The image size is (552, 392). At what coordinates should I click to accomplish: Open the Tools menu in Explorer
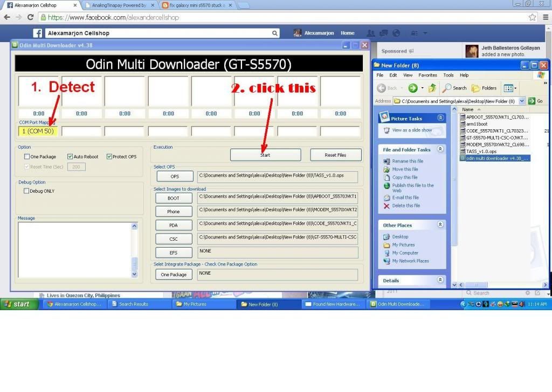(x=448, y=75)
